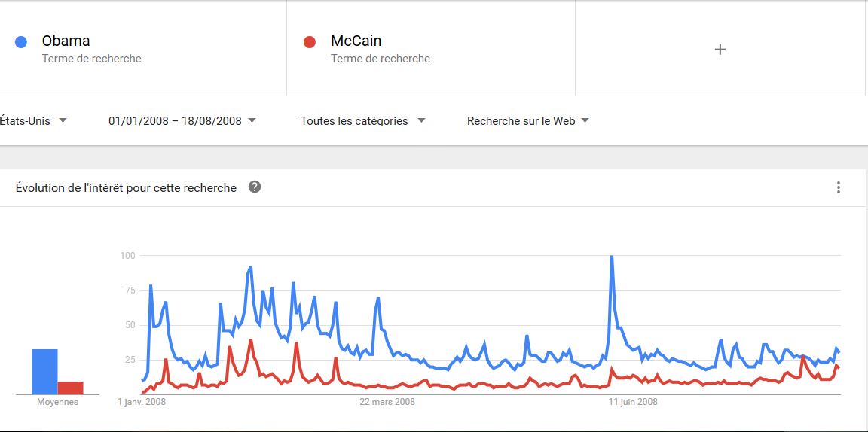Viewport: 868px width, 432px height.
Task: Click the Terme de recherche label under McCain
Action: (381, 59)
